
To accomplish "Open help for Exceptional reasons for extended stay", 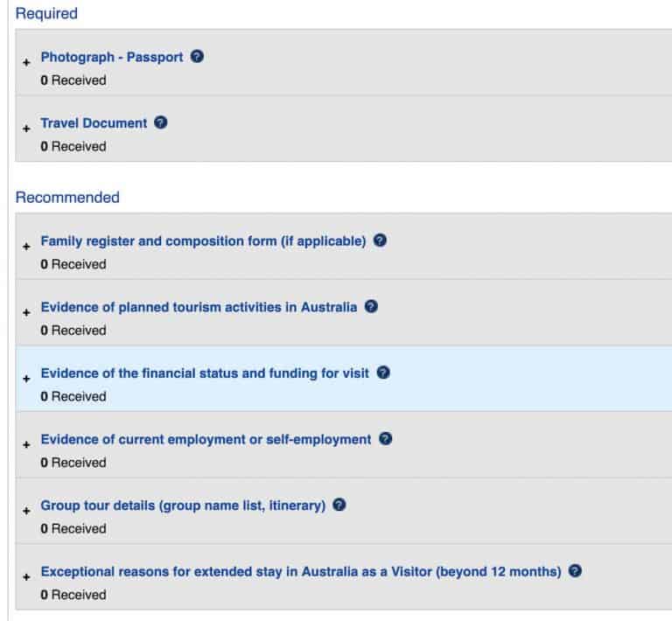I will [x=575, y=572].
